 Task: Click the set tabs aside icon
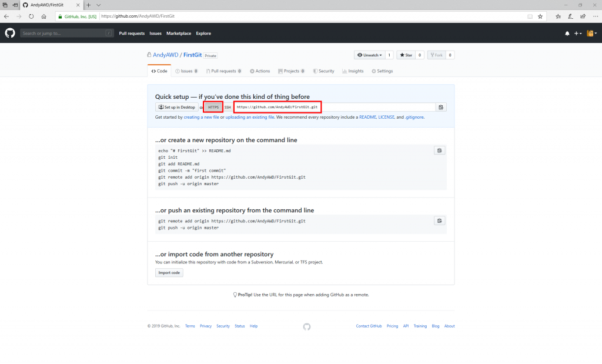tap(15, 5)
